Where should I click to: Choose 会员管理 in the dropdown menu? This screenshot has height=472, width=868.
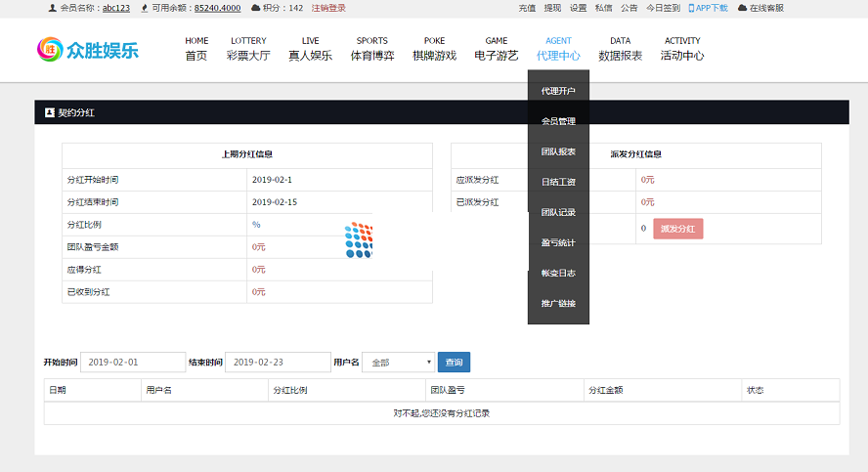558,121
